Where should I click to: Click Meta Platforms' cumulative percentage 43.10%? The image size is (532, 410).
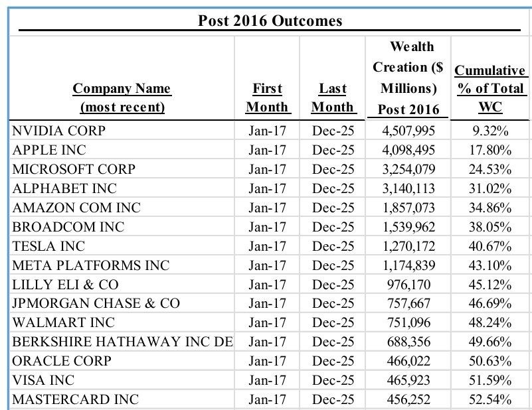tap(489, 265)
